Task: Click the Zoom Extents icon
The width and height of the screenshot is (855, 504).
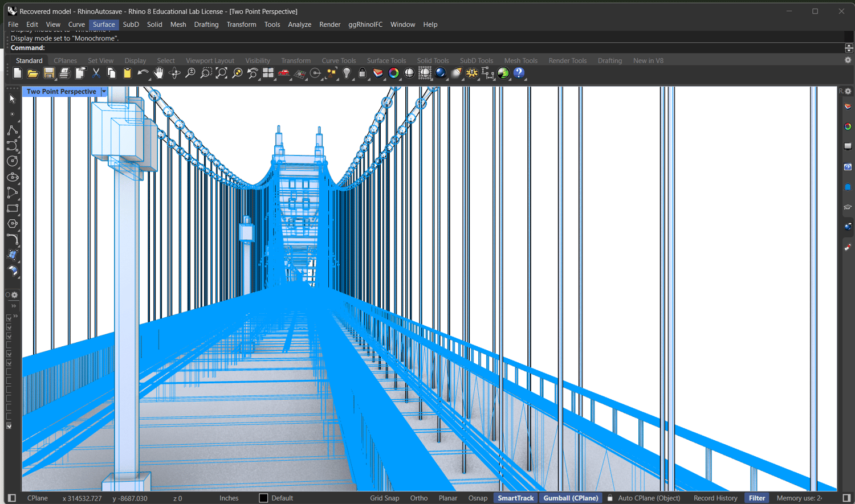Action: (x=221, y=73)
